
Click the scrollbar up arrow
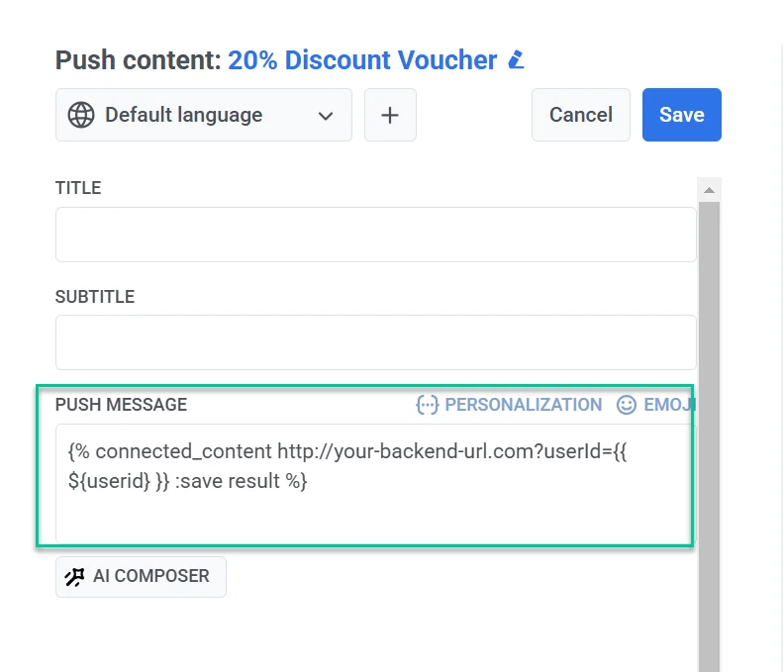709,190
